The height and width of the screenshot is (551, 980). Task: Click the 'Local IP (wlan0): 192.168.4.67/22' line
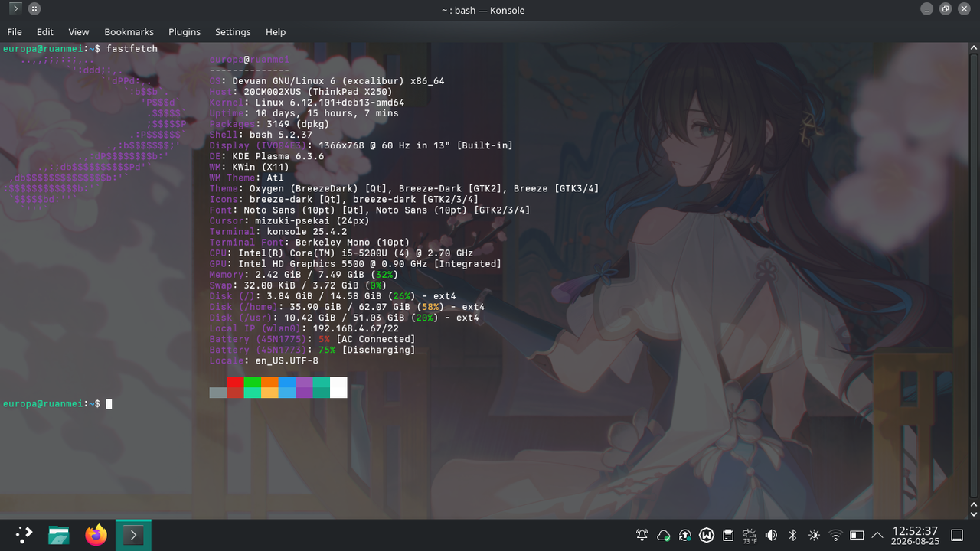(304, 327)
